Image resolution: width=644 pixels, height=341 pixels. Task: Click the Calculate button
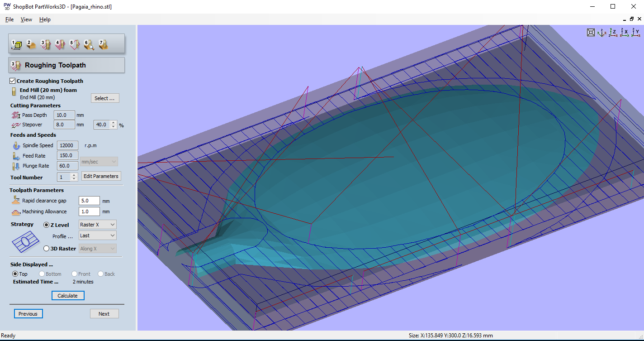[68, 296]
